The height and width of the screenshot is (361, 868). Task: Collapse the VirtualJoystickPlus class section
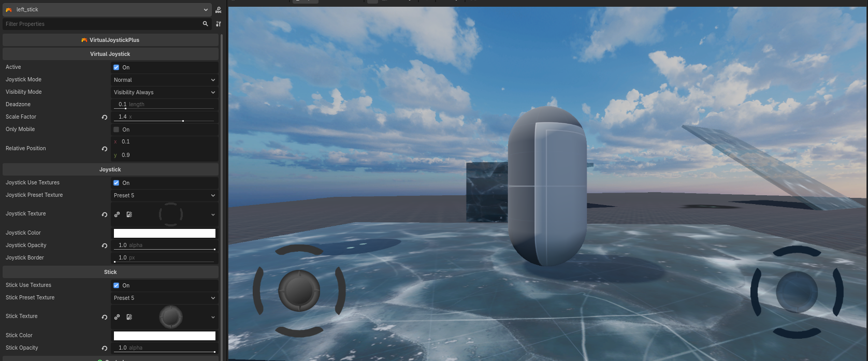tap(110, 40)
